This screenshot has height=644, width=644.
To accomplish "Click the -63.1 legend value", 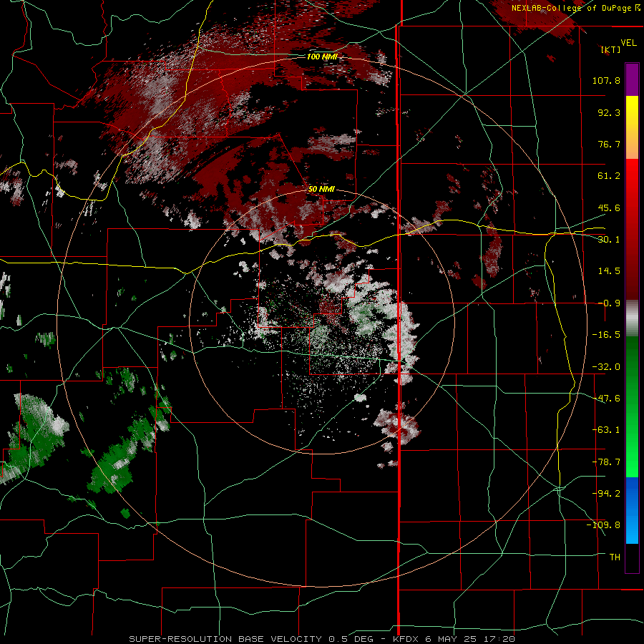I will [x=606, y=430].
